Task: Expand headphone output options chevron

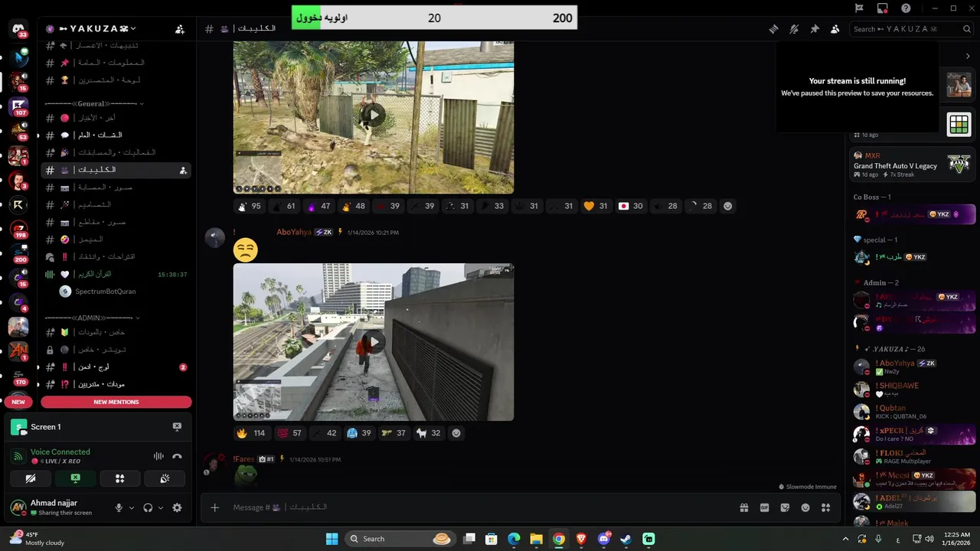Action: (161, 507)
